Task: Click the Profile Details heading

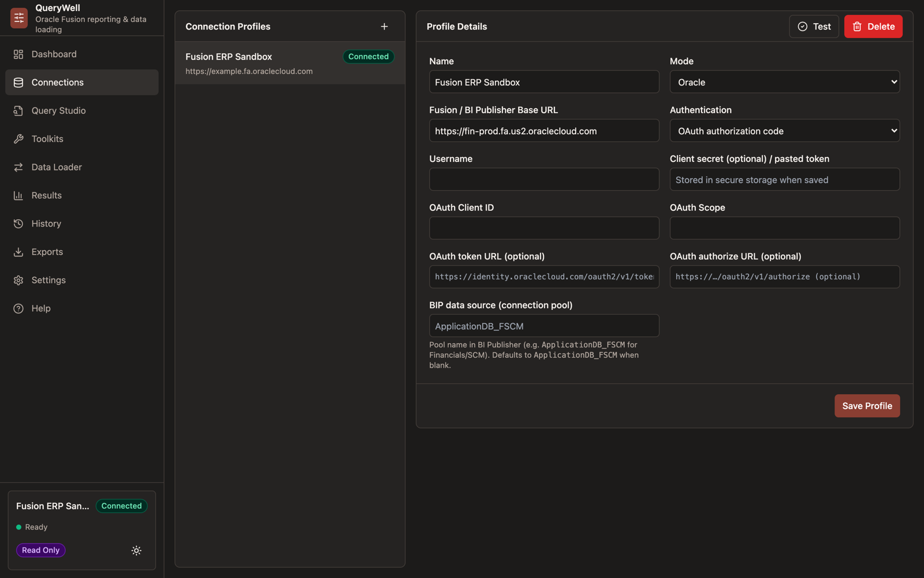Action: (x=457, y=27)
